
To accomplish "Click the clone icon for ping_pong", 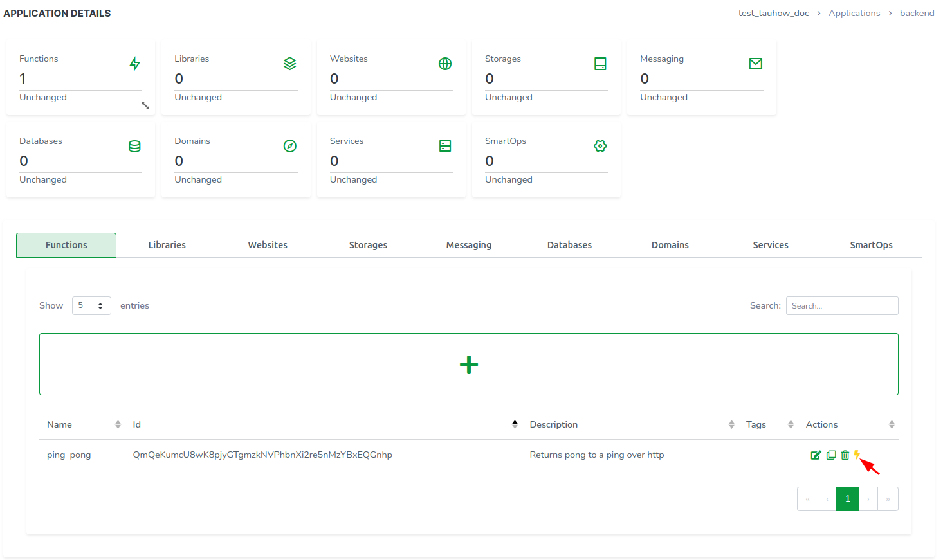I will 831,455.
